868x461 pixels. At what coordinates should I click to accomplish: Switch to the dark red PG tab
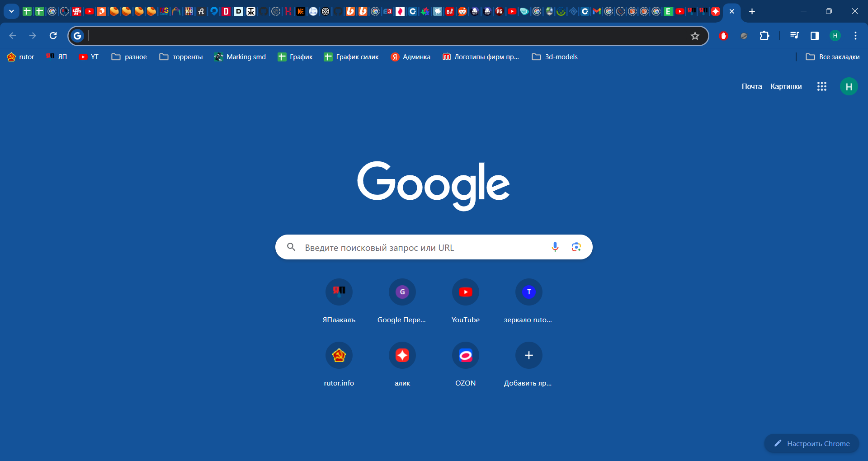pyautogui.click(x=500, y=11)
